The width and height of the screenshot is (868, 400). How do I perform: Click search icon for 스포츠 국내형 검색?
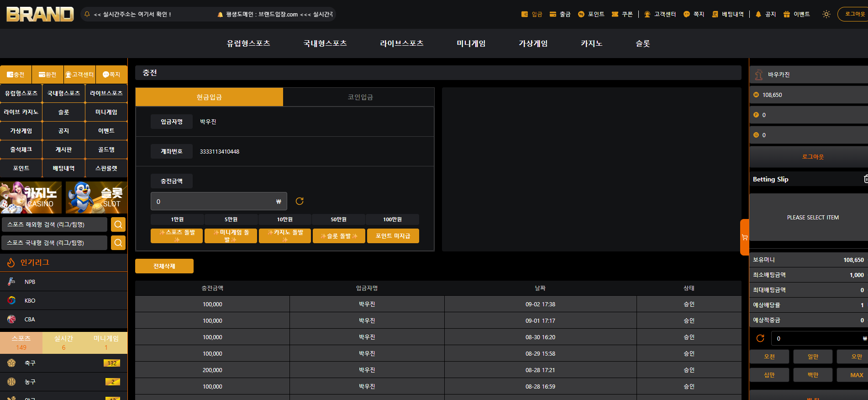tap(118, 243)
